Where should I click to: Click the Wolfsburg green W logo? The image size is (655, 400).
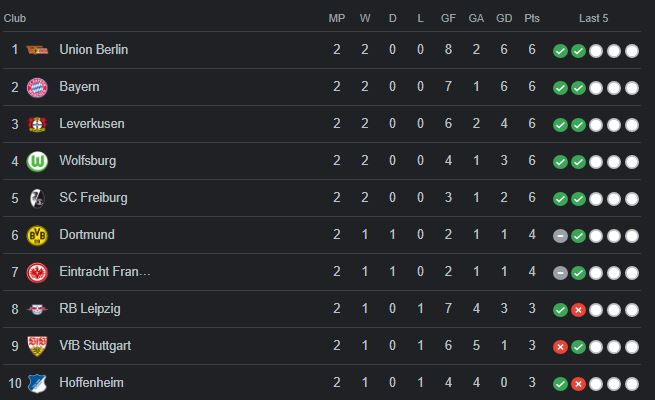pos(37,162)
